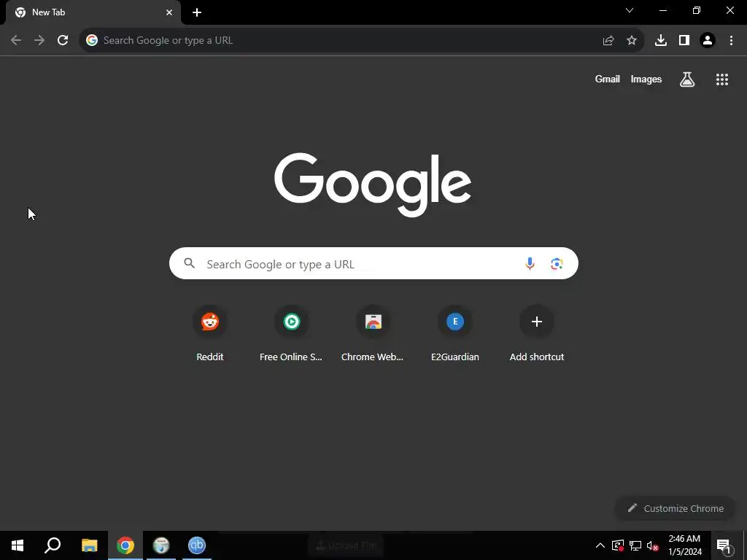Open Chrome's three-dot menu

click(731, 41)
